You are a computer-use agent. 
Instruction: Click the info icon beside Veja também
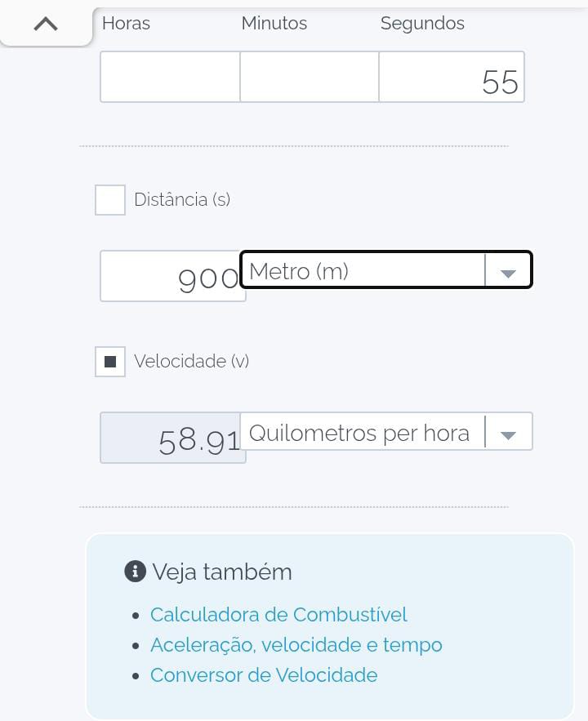pos(135,572)
